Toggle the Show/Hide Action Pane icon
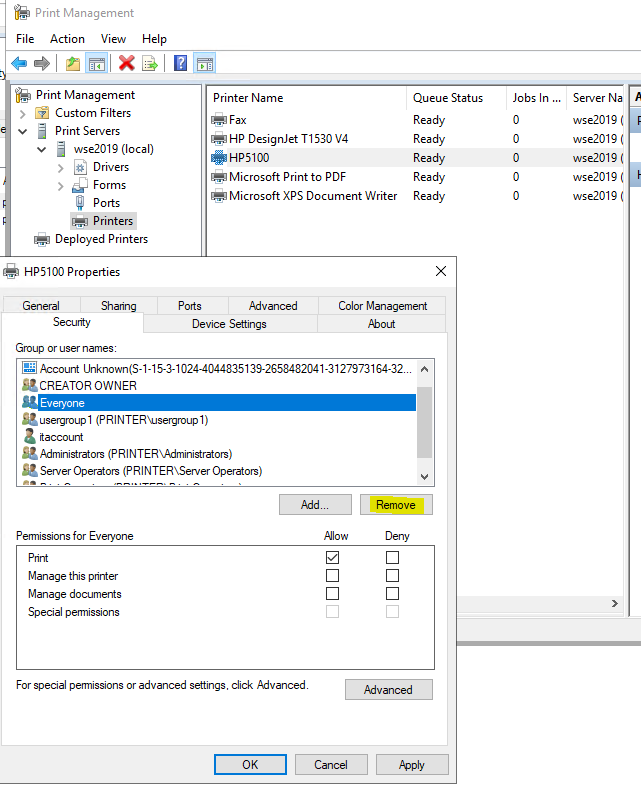Viewport: 641px width, 788px height. pos(205,63)
